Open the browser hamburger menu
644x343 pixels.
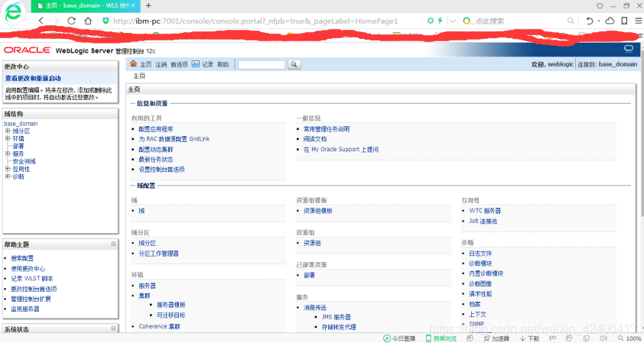[638, 21]
